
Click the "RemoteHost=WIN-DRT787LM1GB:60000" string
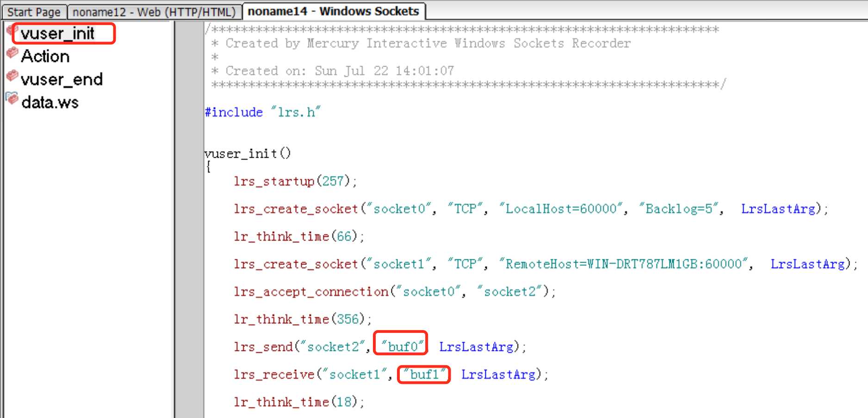point(623,264)
